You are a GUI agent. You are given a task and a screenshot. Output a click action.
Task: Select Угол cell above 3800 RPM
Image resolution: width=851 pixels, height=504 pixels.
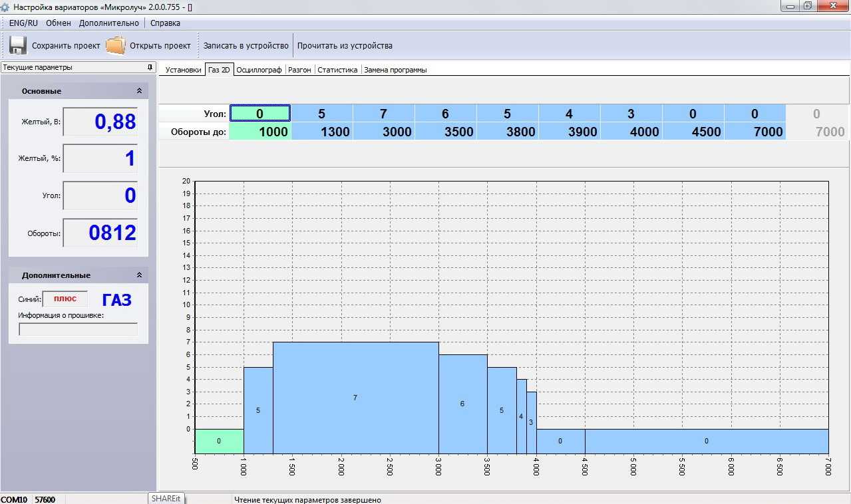coord(508,114)
